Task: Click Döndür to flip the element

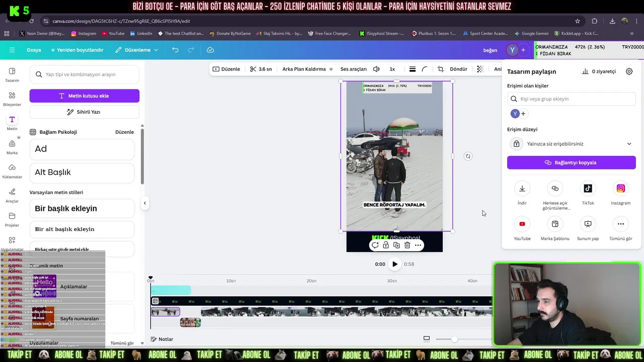Action: pyautogui.click(x=458, y=69)
